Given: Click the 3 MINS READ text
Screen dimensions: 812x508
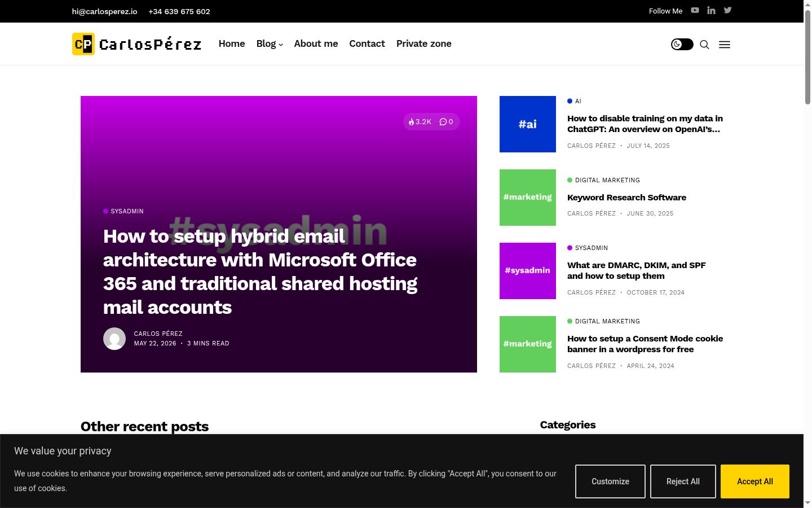Looking at the screenshot, I should [x=208, y=343].
